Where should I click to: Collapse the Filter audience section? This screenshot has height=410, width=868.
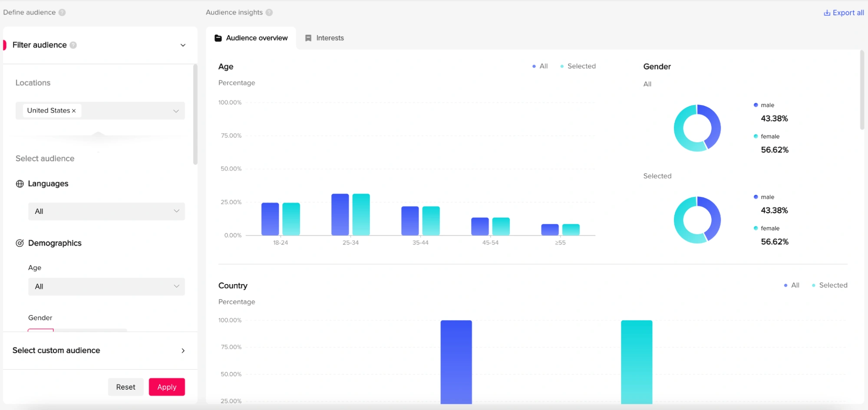pyautogui.click(x=183, y=45)
